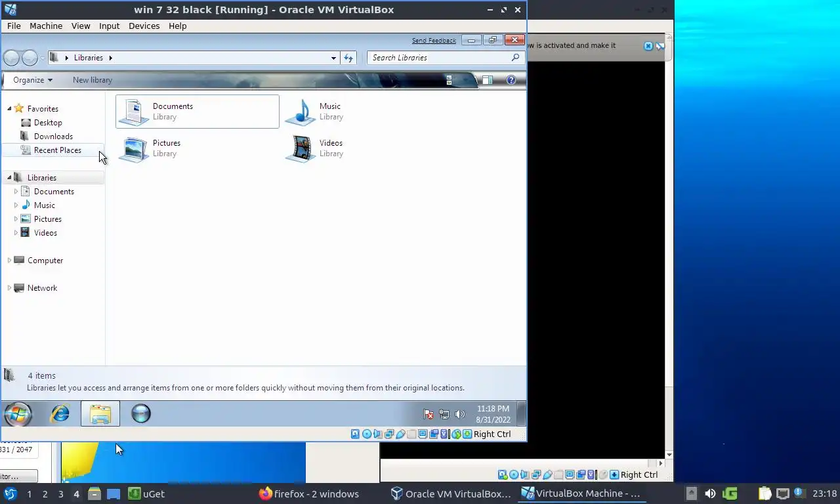This screenshot has width=840, height=504.
Task: Open the host volume icon in system tray
Action: pos(710,493)
